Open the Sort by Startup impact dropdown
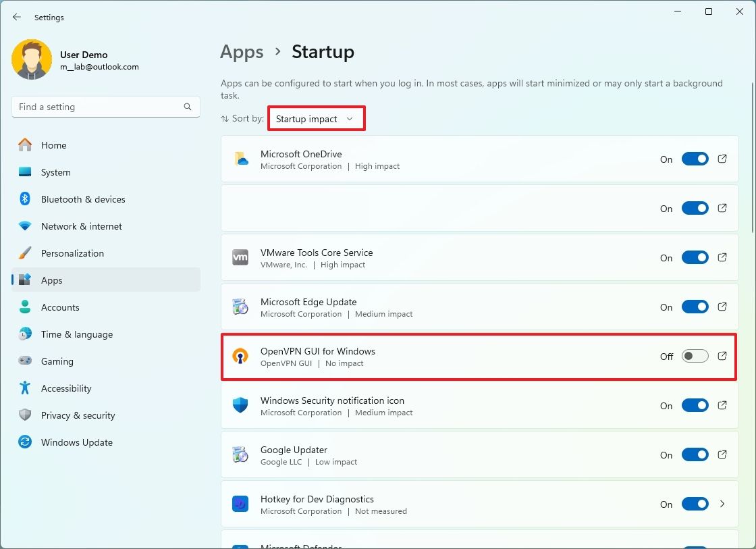This screenshot has width=756, height=549. [316, 118]
